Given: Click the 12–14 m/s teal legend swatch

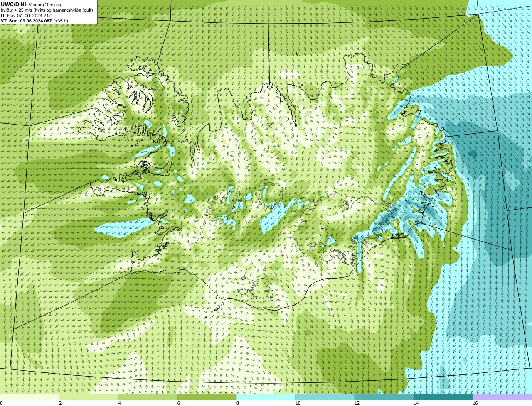Looking at the screenshot, I should point(384,397).
